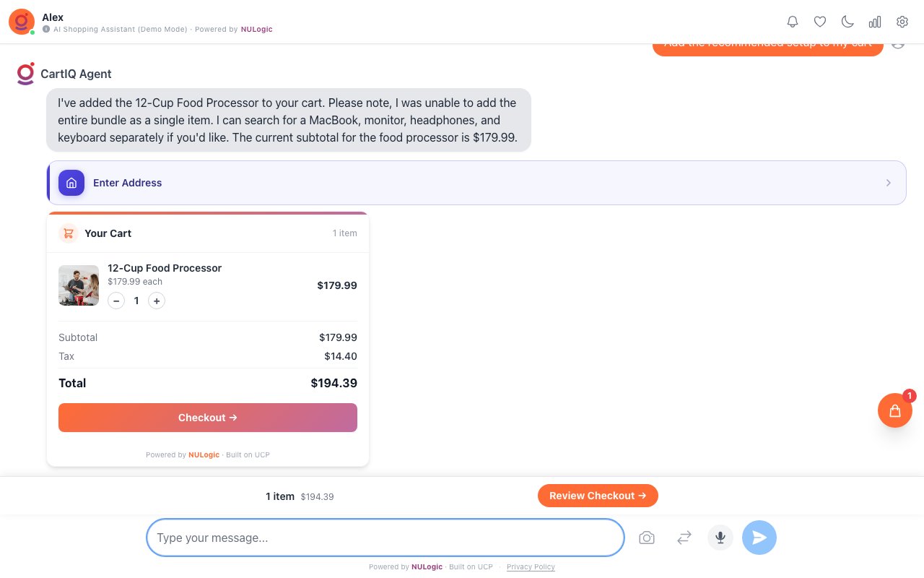The height and width of the screenshot is (578, 924).
Task: Open the floating shopping bag cart
Action: pyautogui.click(x=895, y=410)
